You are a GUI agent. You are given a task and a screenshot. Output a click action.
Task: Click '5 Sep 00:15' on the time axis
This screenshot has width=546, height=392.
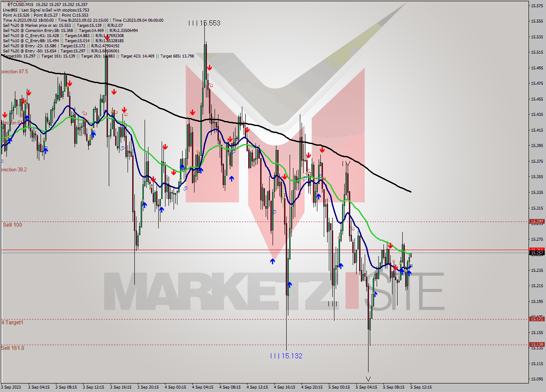click(x=339, y=387)
